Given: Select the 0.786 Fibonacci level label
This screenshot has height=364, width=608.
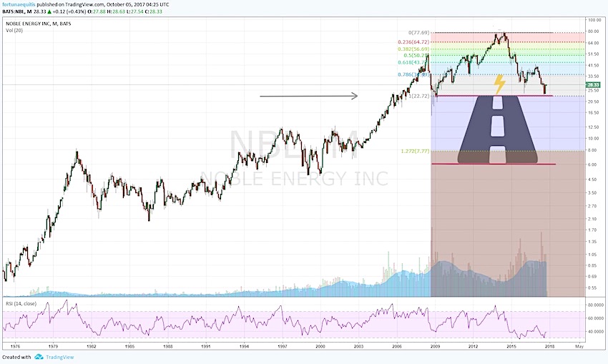Looking at the screenshot, I should pyautogui.click(x=413, y=74).
